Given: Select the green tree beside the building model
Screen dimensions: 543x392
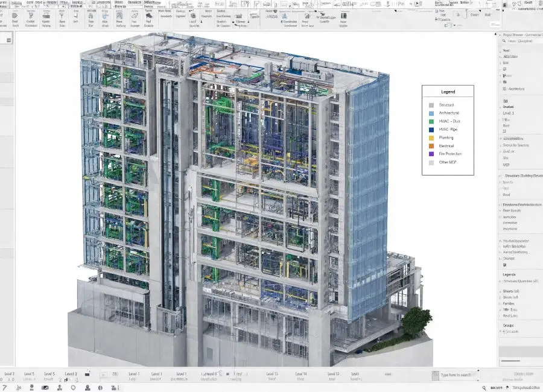Looking at the screenshot, I should pyautogui.click(x=416, y=321).
